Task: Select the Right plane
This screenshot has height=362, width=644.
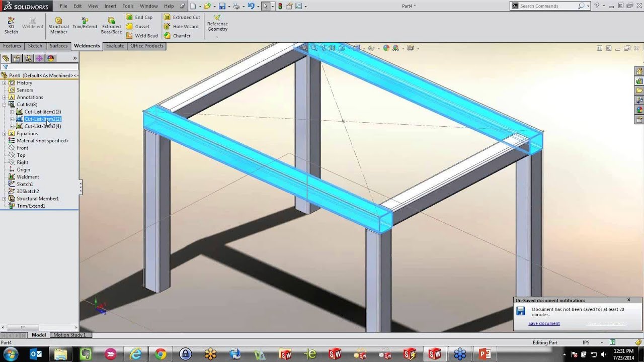Action: [22, 162]
